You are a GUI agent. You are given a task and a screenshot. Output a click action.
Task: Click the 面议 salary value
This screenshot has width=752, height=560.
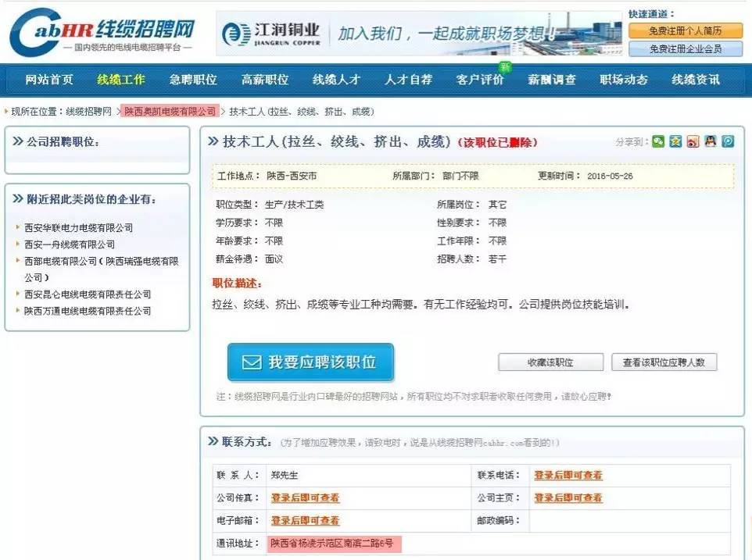tap(274, 259)
